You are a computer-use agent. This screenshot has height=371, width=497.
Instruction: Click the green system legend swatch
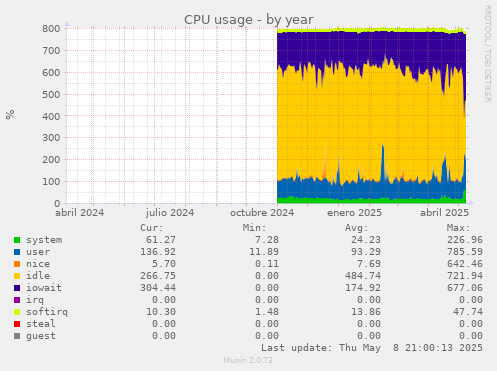coord(17,240)
